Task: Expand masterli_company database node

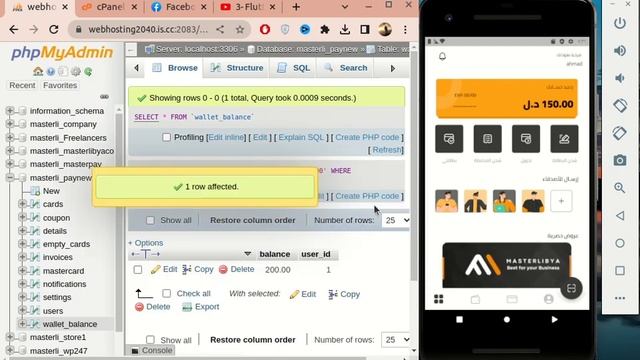Action: tap(10, 124)
